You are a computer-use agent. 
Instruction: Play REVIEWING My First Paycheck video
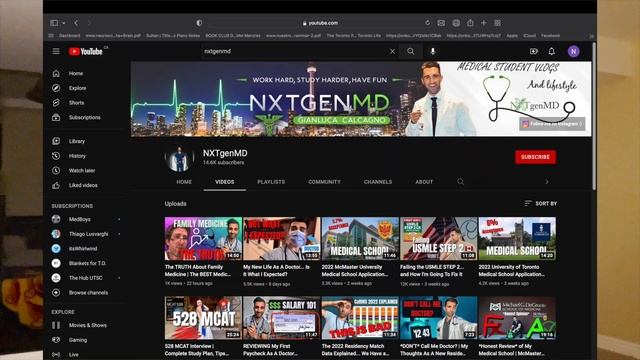pos(282,318)
